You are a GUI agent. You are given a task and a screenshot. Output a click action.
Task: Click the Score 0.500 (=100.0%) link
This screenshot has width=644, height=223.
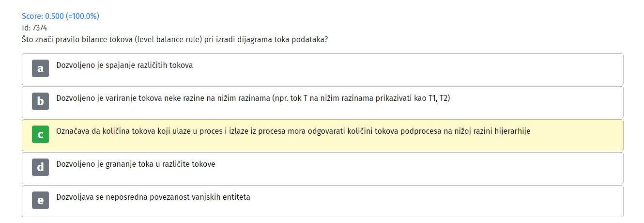(61, 16)
